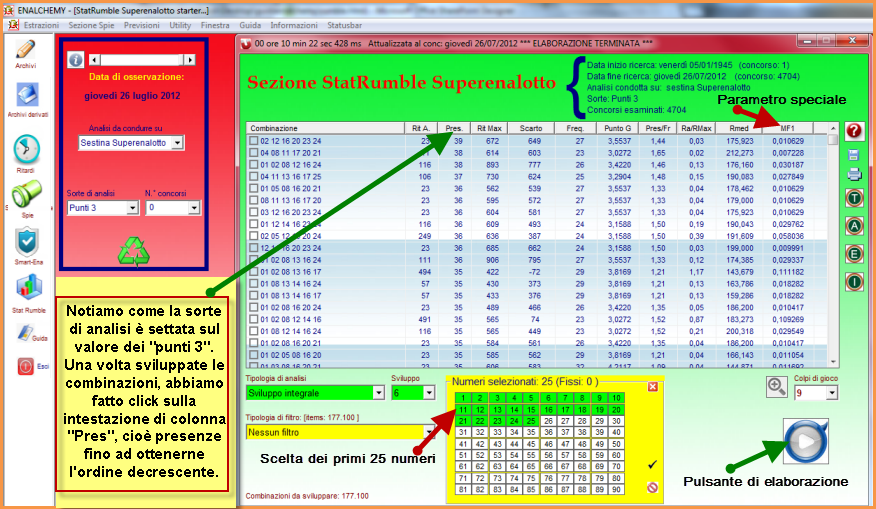
Task: Click the green circular I button
Action: 854,282
